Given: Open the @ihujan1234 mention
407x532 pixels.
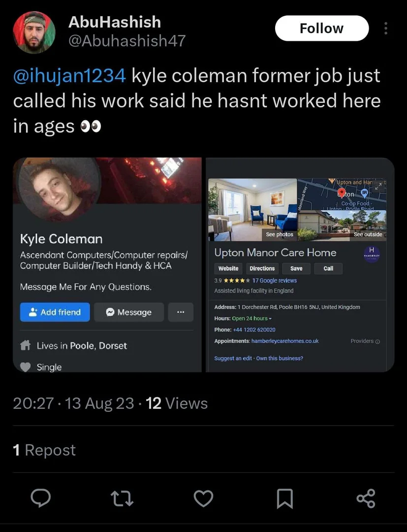Looking at the screenshot, I should pyautogui.click(x=69, y=75).
